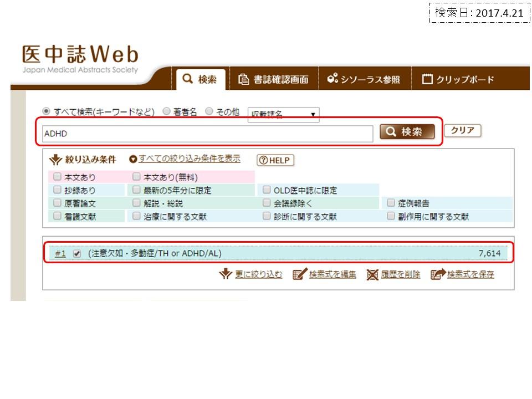Screen dimensions: 532x399
Task: Select the その他 radio button
Action: pos(209,111)
